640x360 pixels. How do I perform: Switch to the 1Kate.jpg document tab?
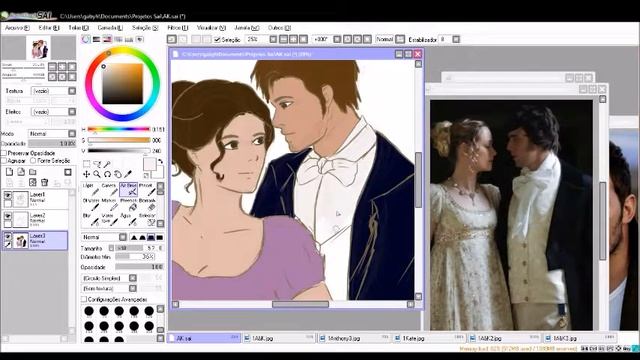pyautogui.click(x=429, y=338)
